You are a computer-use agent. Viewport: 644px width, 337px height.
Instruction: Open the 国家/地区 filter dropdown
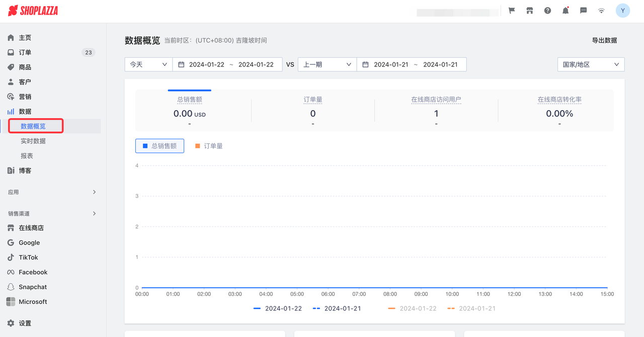(x=591, y=64)
